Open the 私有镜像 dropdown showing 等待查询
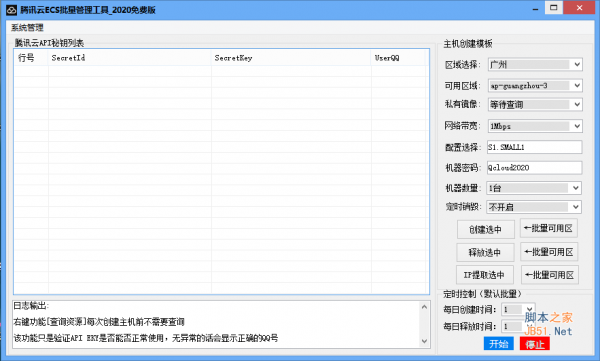Viewport: 600px width, 361px height. pos(535,105)
